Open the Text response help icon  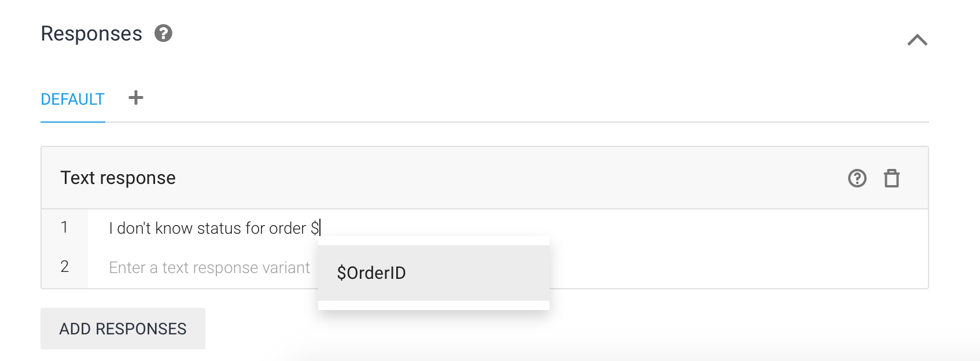click(857, 178)
